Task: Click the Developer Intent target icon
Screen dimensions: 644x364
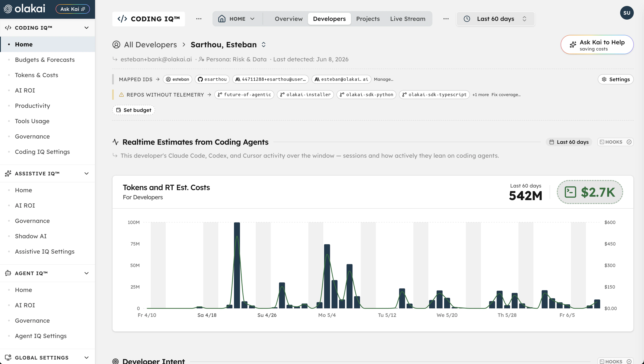Action: pyautogui.click(x=116, y=361)
